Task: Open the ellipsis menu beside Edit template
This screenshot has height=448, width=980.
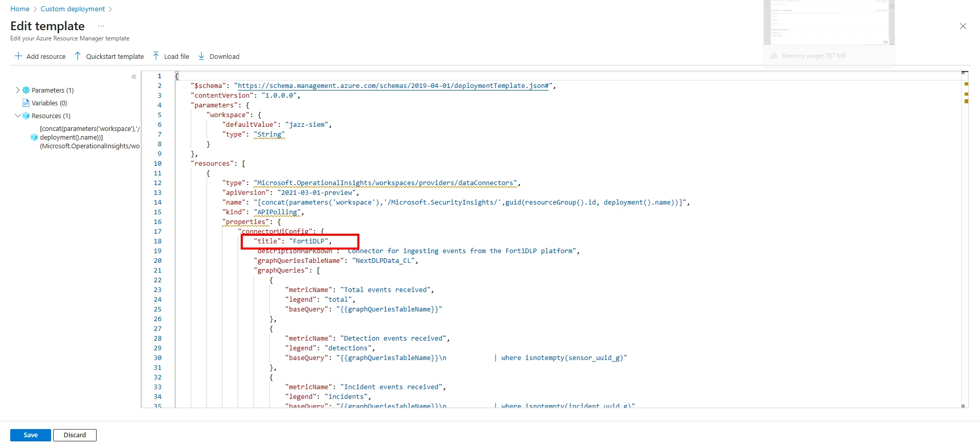Action: click(x=101, y=26)
